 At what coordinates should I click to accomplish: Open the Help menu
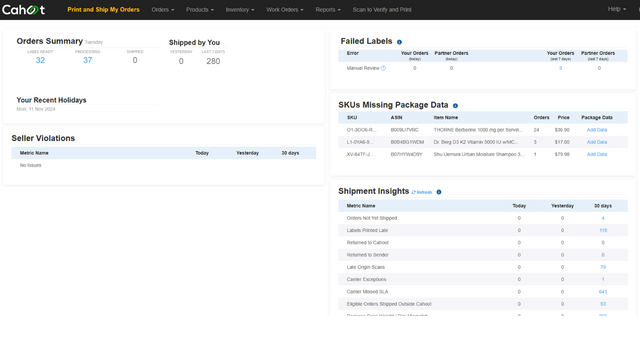point(616,9)
